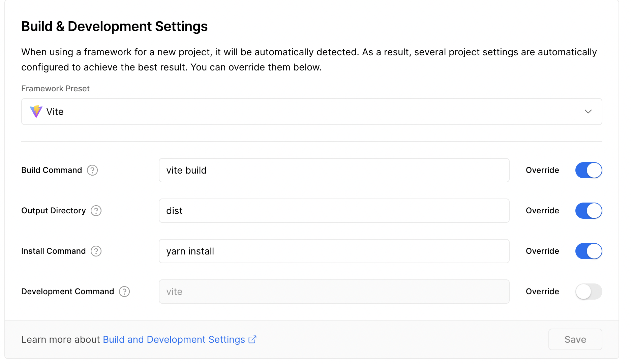Image resolution: width=631 pixels, height=364 pixels.
Task: Click the external link icon
Action: tap(252, 339)
